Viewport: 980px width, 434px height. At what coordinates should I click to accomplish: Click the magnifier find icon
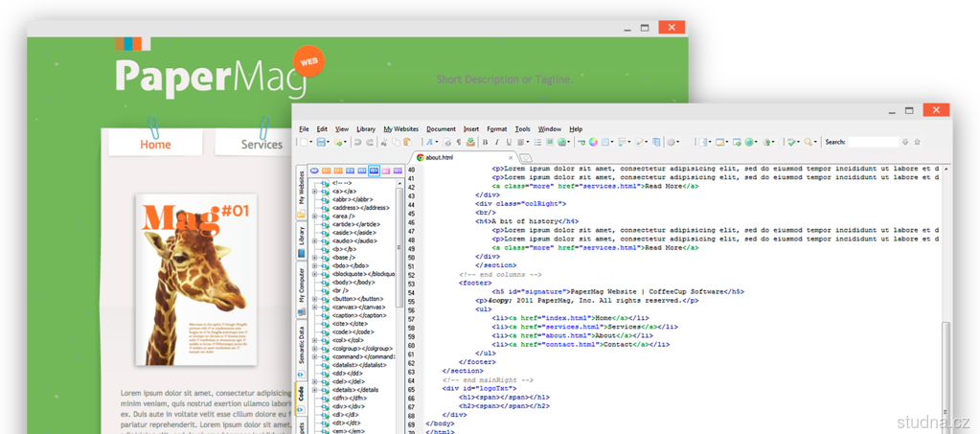(x=808, y=142)
